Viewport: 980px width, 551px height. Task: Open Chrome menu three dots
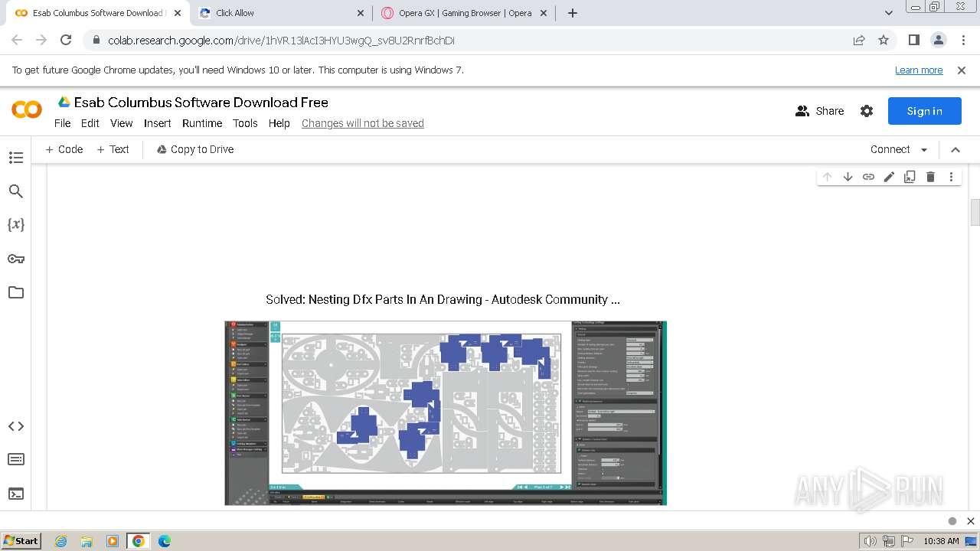coord(962,40)
